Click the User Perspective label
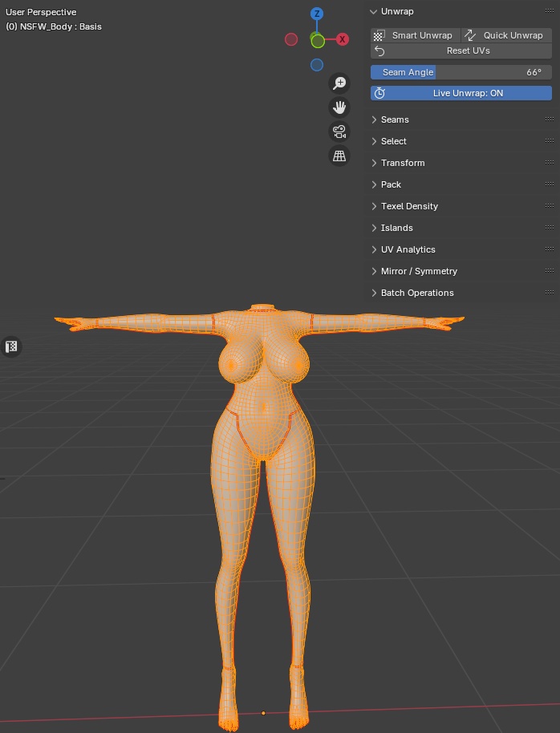This screenshot has width=560, height=733. click(41, 12)
